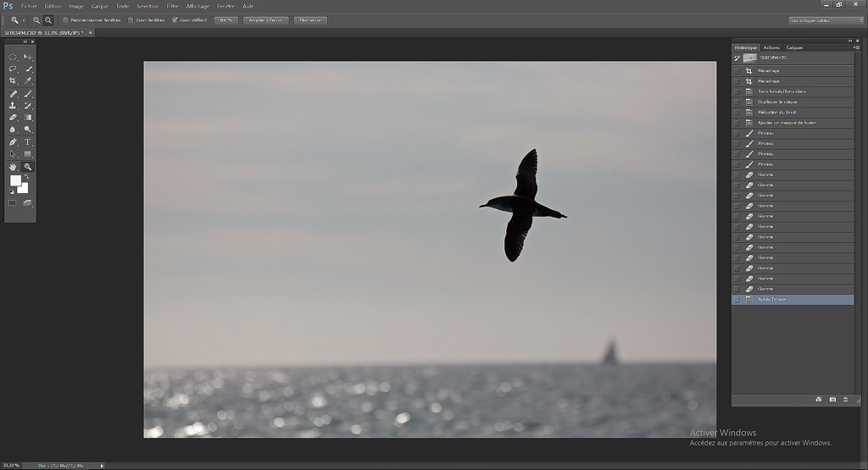The width and height of the screenshot is (868, 470).
Task: Check the Zoom fenêtres checkbox
Action: coord(131,19)
